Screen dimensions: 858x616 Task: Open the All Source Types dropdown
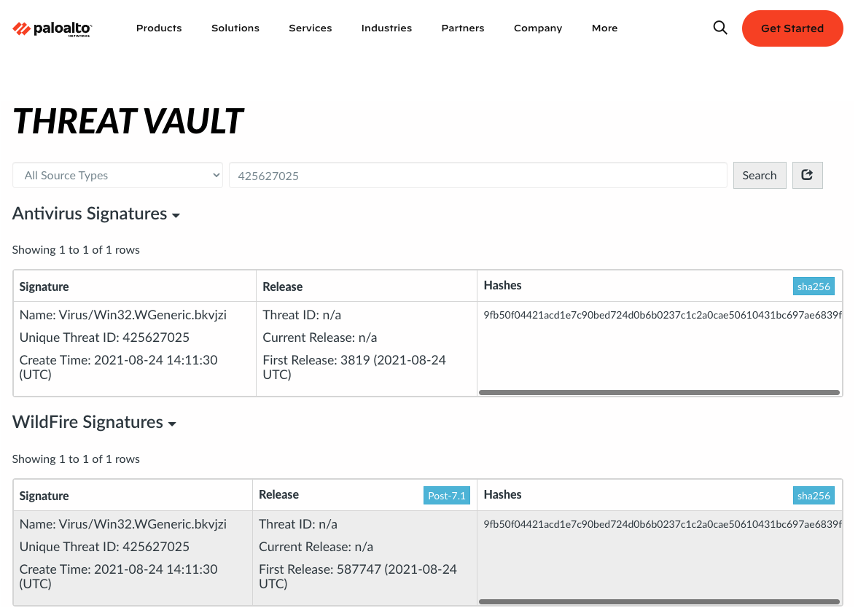tap(117, 176)
